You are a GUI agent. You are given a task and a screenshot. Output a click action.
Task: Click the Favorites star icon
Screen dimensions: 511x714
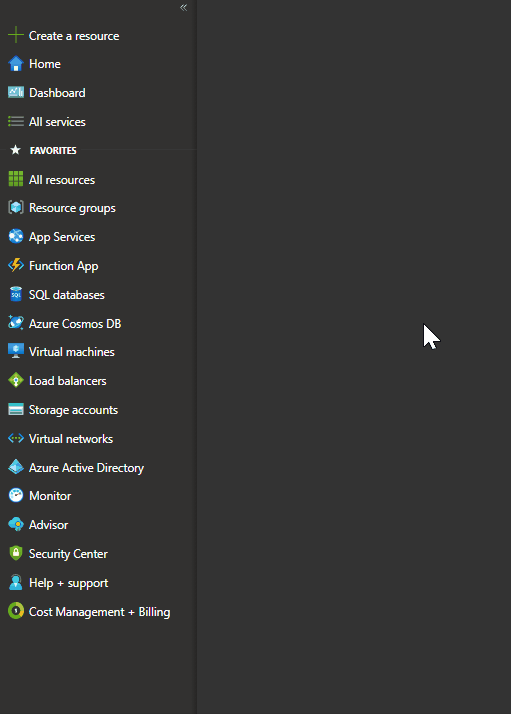[x=15, y=150]
